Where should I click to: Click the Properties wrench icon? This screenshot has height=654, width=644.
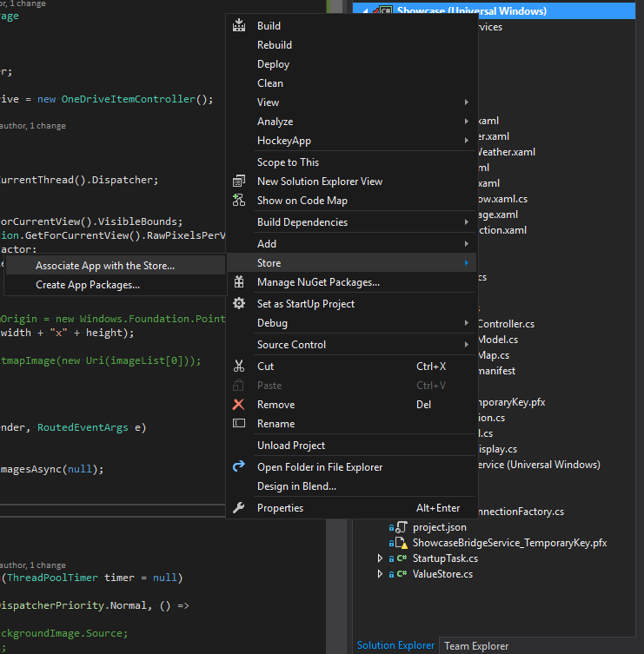[x=239, y=508]
